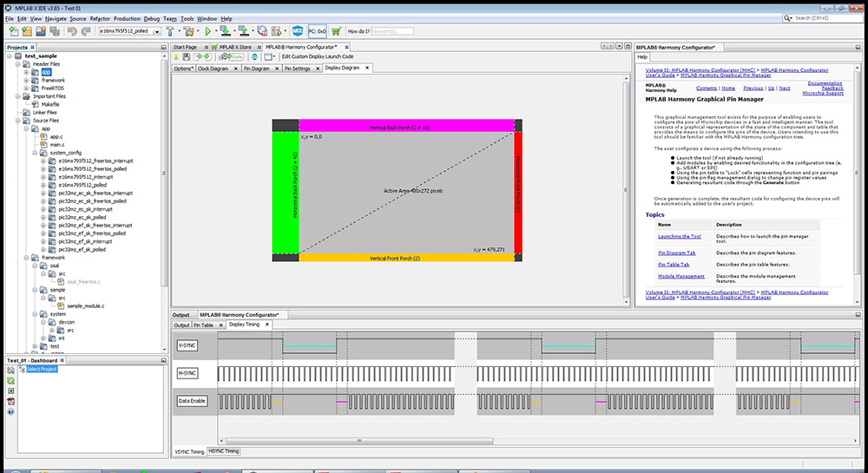This screenshot has height=473, width=868.
Task: Click the floppy save icon in the Harmony Configurator toolbar
Action: 187,56
